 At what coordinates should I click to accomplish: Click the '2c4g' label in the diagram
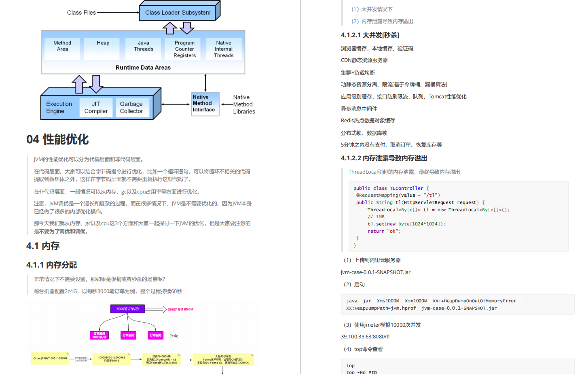[174, 336]
